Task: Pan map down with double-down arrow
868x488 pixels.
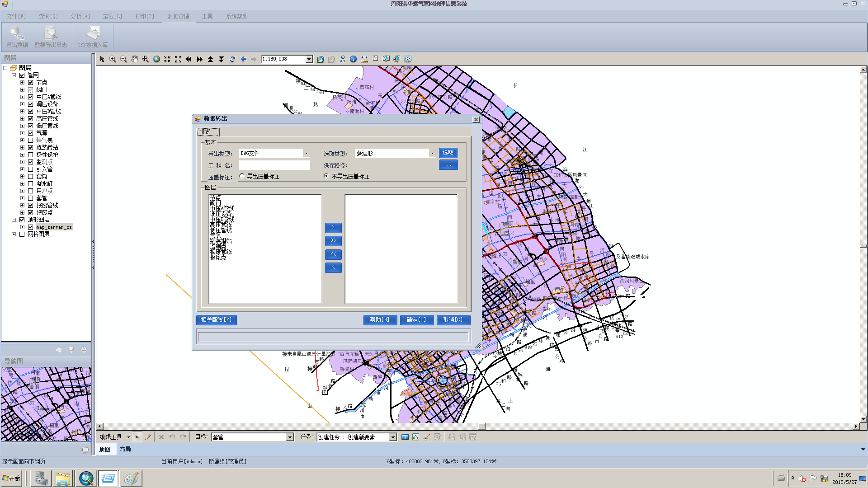Action: [x=222, y=59]
